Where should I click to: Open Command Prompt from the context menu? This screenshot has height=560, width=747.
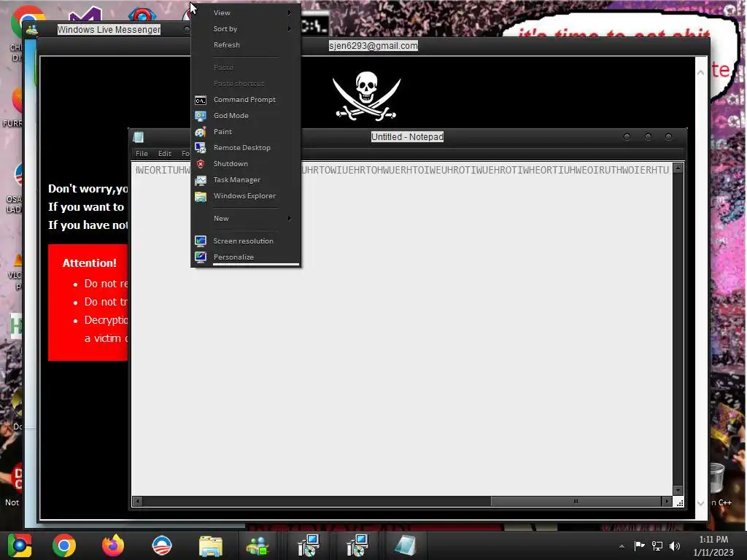point(244,99)
